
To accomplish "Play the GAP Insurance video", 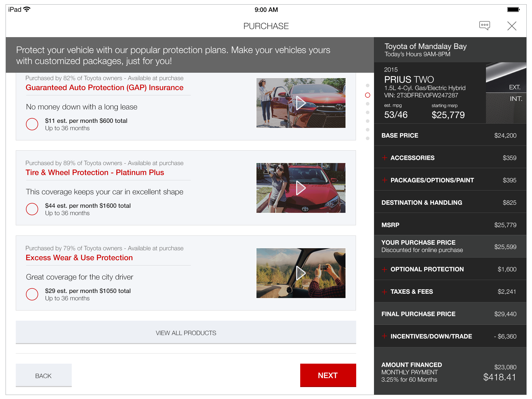I will coord(301,103).
